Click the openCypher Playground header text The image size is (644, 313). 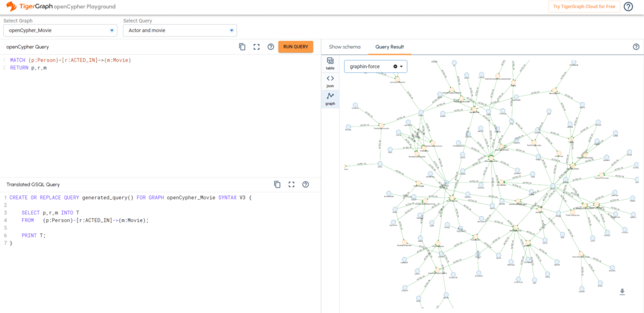point(85,7)
